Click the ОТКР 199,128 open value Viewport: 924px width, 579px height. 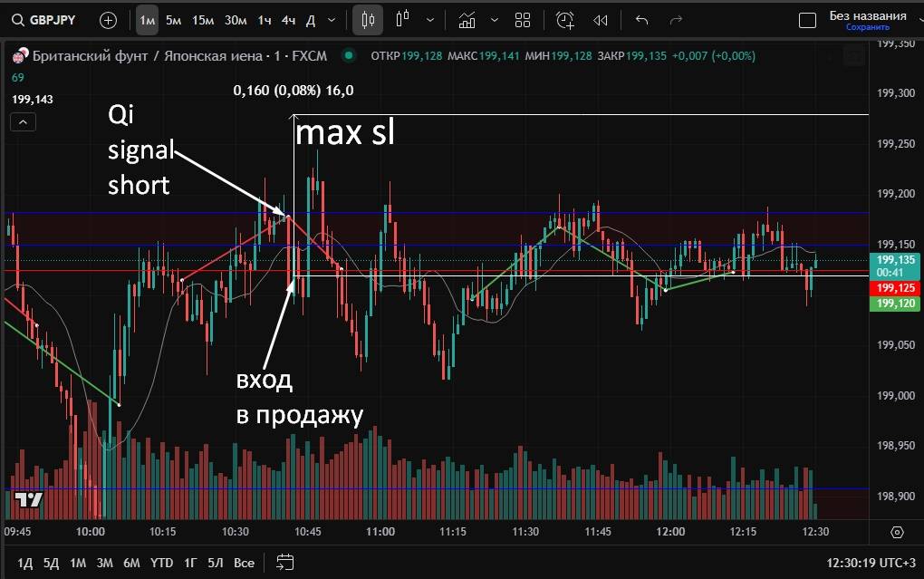coord(406,56)
